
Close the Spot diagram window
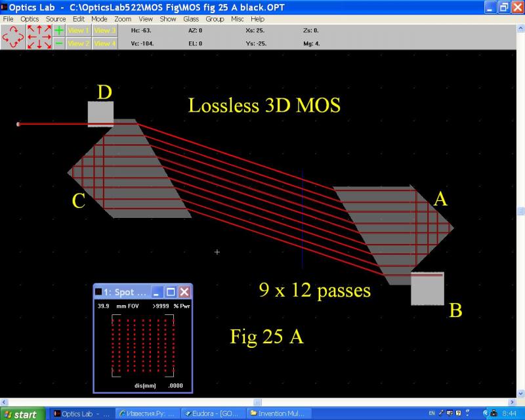184,292
